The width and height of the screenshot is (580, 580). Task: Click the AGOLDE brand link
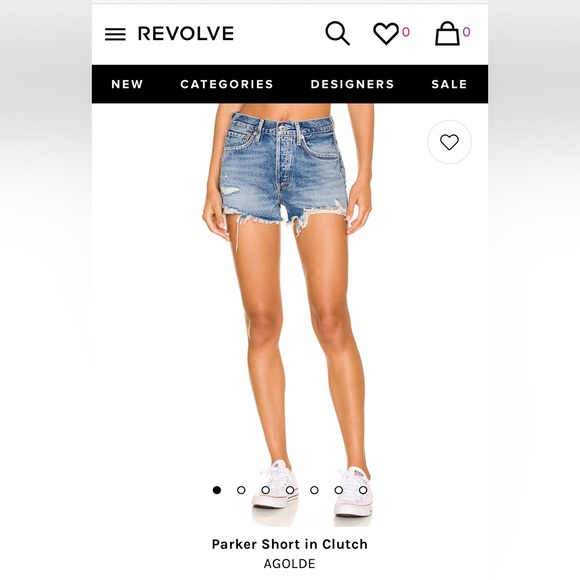pyautogui.click(x=290, y=564)
